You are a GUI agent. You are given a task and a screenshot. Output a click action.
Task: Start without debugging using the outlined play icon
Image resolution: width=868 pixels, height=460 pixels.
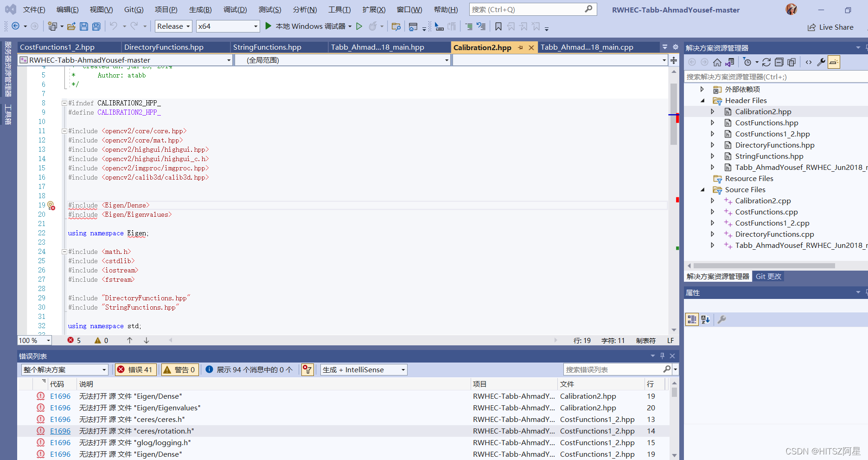pos(359,26)
